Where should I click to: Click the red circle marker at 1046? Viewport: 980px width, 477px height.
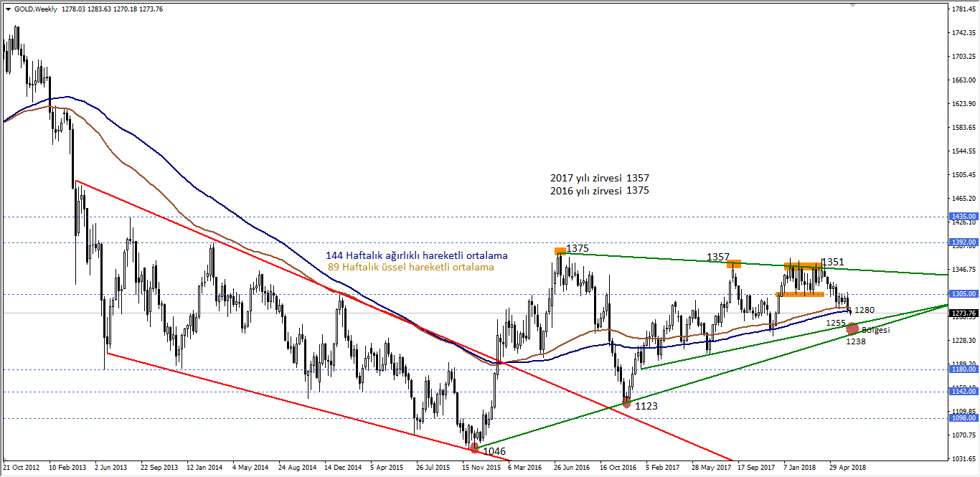(474, 448)
